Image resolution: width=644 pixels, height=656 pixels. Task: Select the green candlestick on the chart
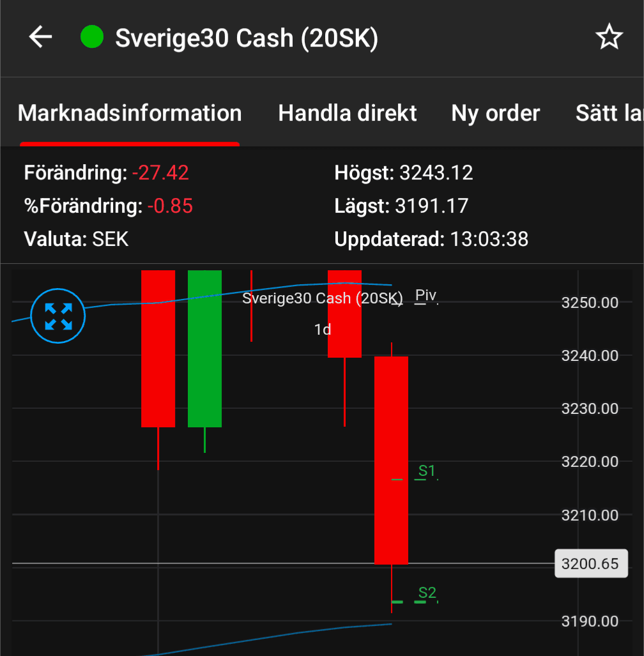pos(204,349)
